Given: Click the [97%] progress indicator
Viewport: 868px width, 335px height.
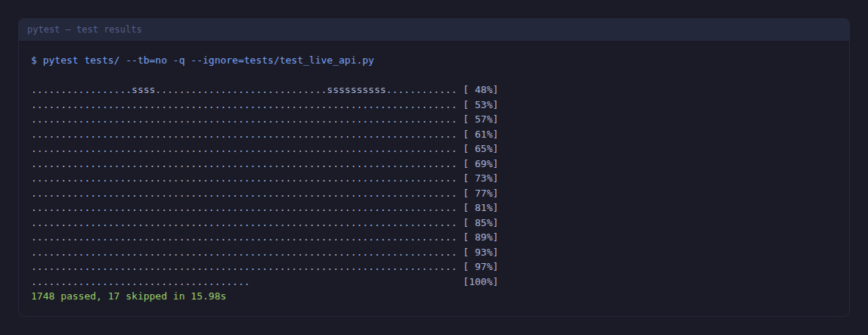Looking at the screenshot, I should (x=480, y=267).
